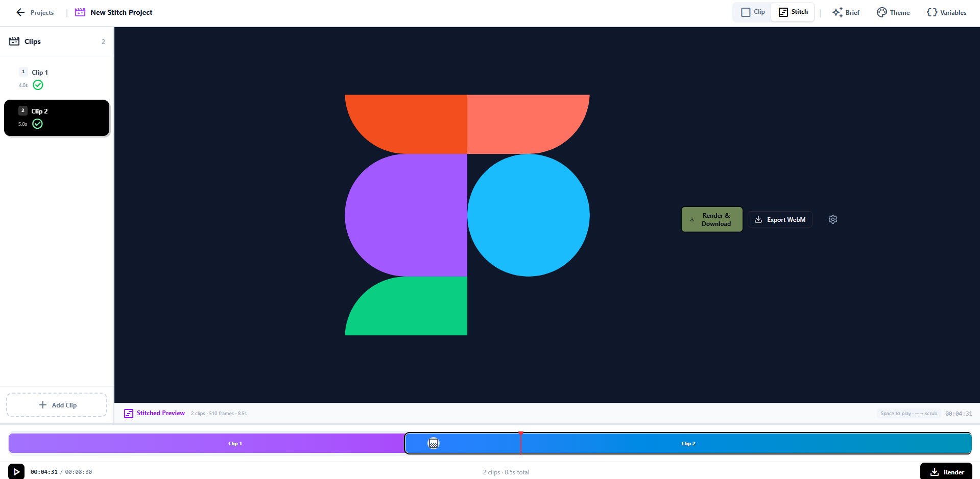The image size is (980, 479).
Task: Open the Brief panel
Action: pyautogui.click(x=846, y=12)
